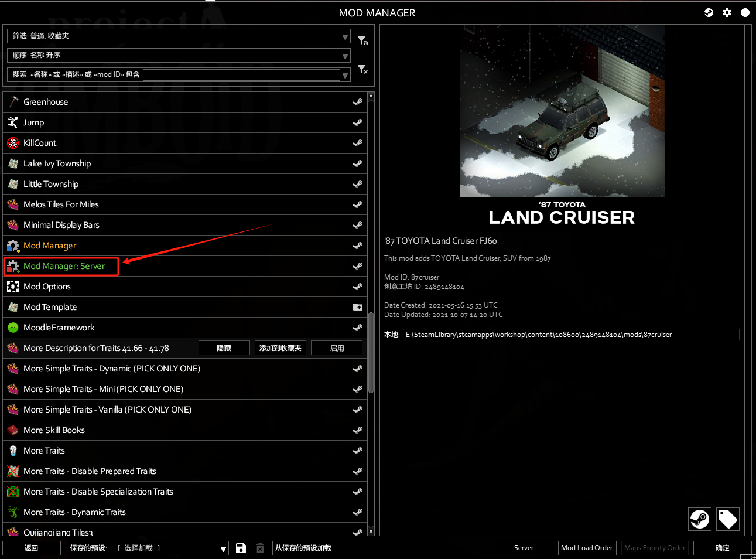Click 从保存的预设加载 button
756x559 pixels.
click(x=303, y=548)
